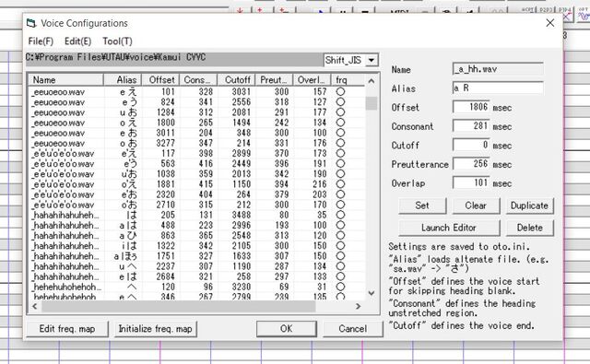Select the cutoff cell "3230"

click(x=242, y=287)
